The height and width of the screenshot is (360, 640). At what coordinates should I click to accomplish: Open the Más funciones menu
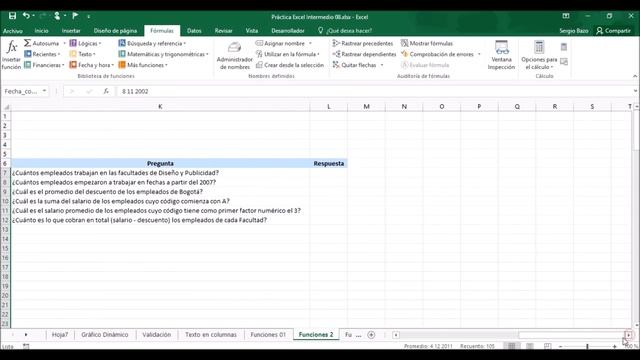(x=143, y=65)
